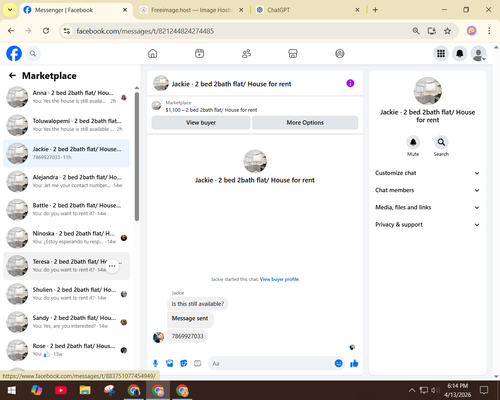This screenshot has height=400, width=500.
Task: Click the voice clip microphone icon
Action: (x=155, y=363)
